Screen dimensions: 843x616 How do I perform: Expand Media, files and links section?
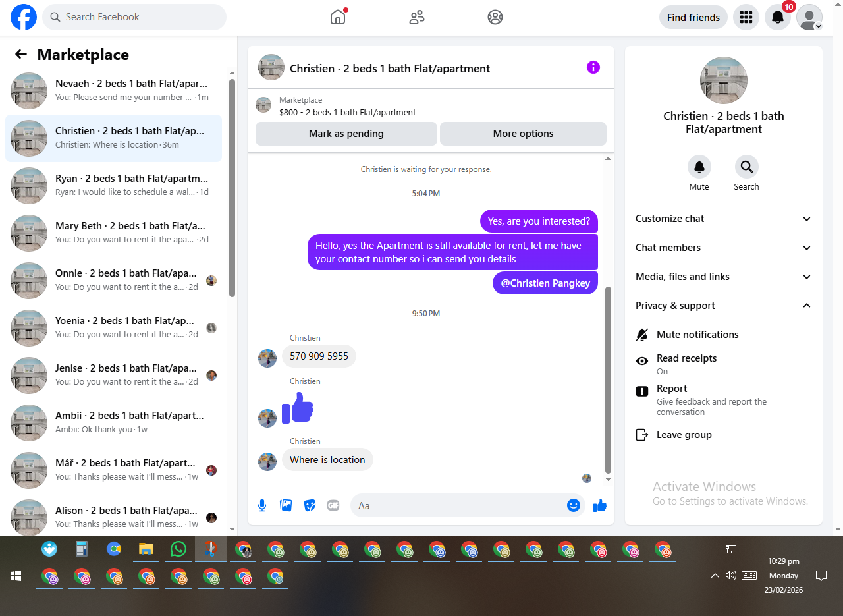coord(724,277)
